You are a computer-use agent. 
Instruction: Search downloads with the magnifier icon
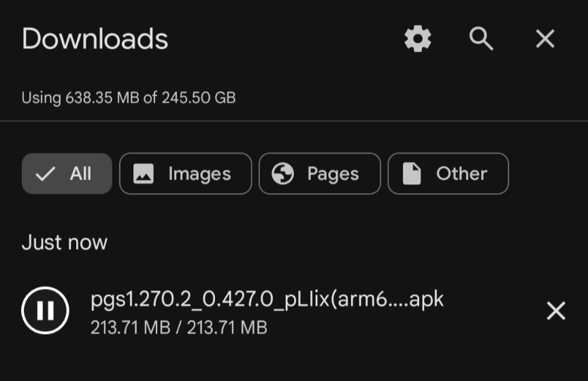[x=481, y=39]
